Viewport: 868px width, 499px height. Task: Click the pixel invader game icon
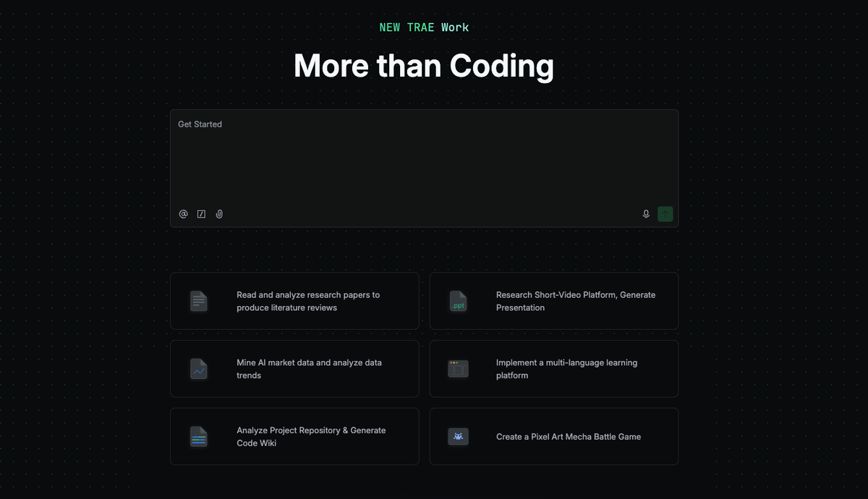coord(459,437)
